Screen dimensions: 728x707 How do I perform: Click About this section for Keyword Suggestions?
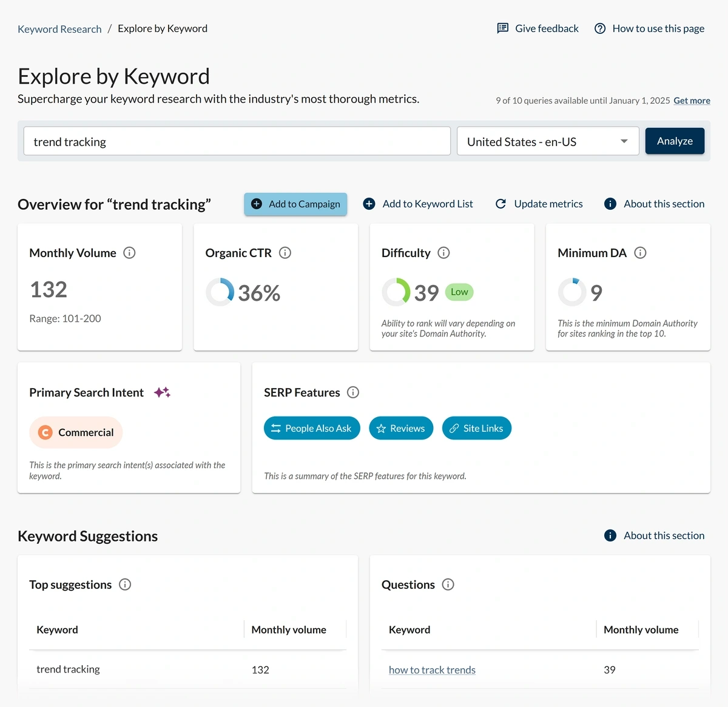click(x=654, y=535)
